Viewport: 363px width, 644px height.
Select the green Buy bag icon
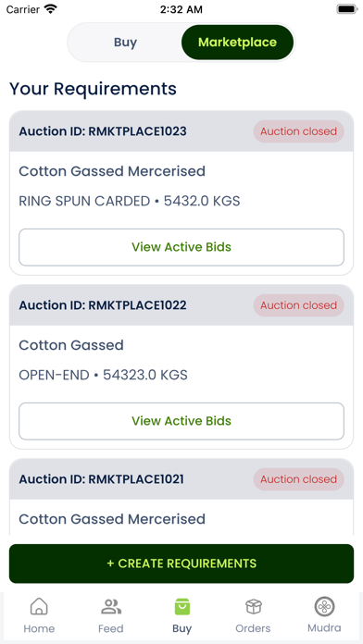(182, 606)
